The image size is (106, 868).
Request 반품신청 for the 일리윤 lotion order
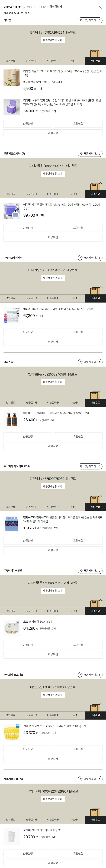point(28,332)
